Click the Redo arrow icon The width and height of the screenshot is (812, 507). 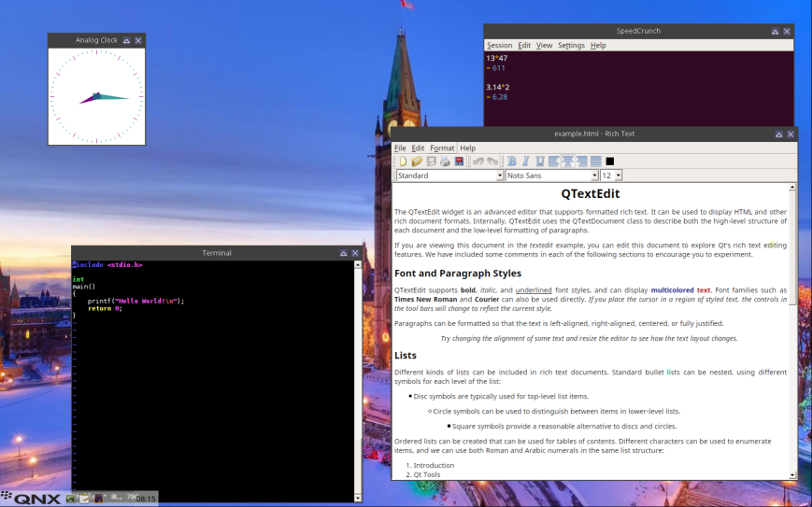click(491, 162)
